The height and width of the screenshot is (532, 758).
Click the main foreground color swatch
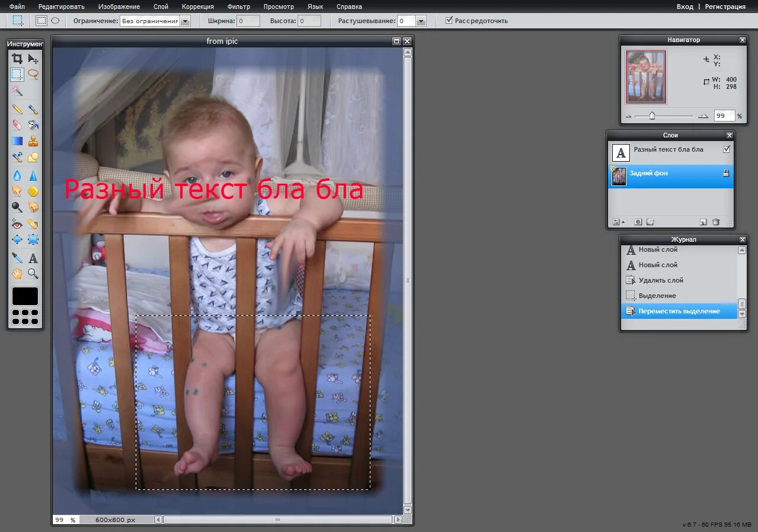[25, 296]
